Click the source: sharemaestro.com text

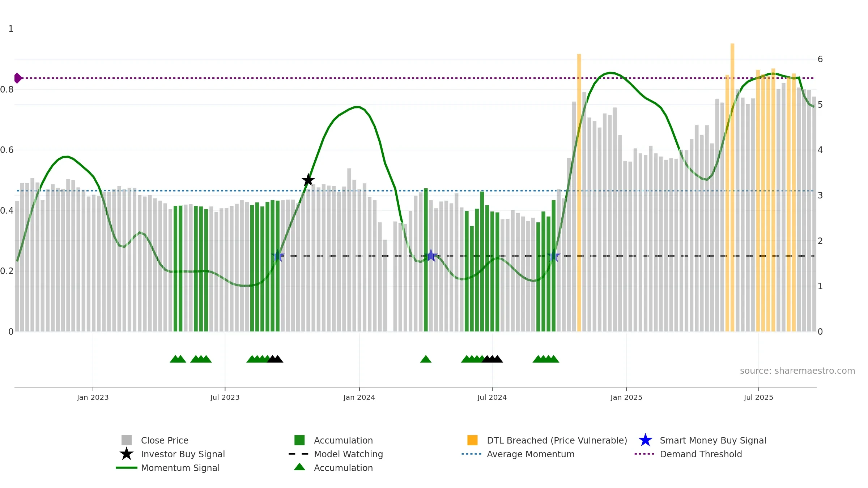[x=797, y=371]
